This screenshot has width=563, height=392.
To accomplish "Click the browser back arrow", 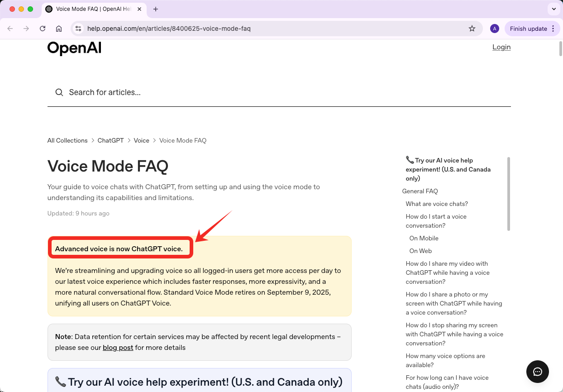I will pos(10,29).
